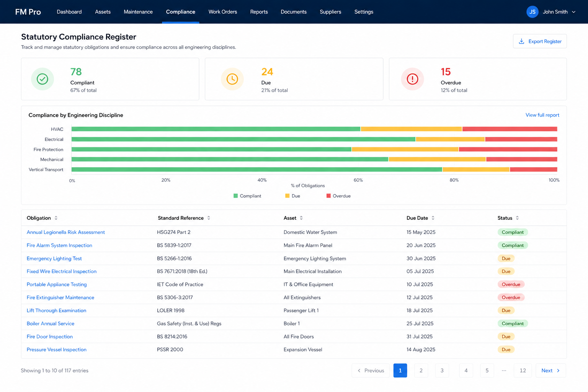The width and height of the screenshot is (588, 392).
Task: Click Overdue status badge for Fire Extinguisher Maintenance
Action: (511, 297)
